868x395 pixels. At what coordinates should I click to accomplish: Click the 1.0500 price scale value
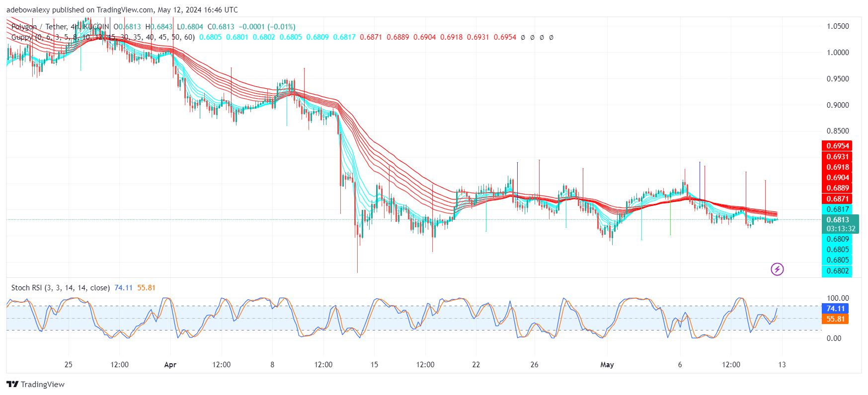click(838, 26)
